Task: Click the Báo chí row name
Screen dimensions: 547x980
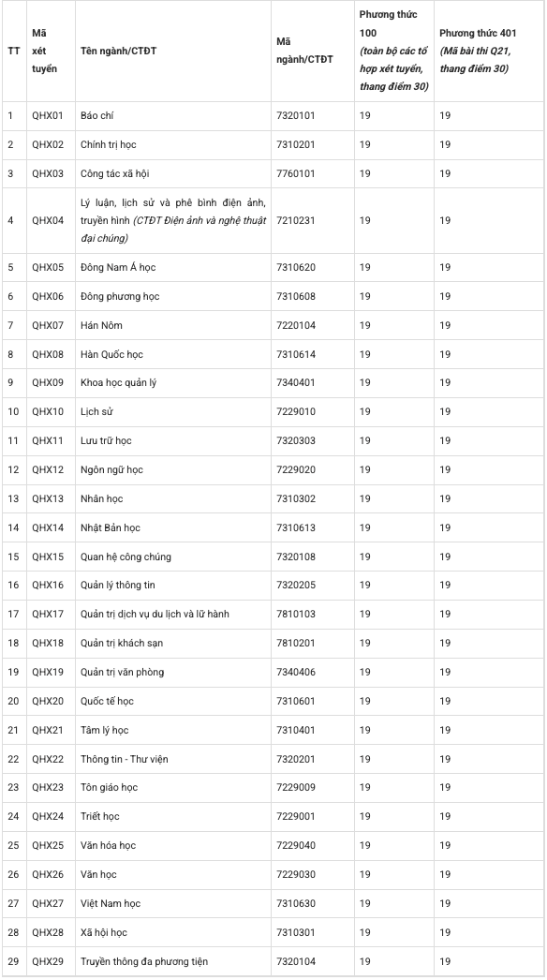Action: [x=96, y=115]
